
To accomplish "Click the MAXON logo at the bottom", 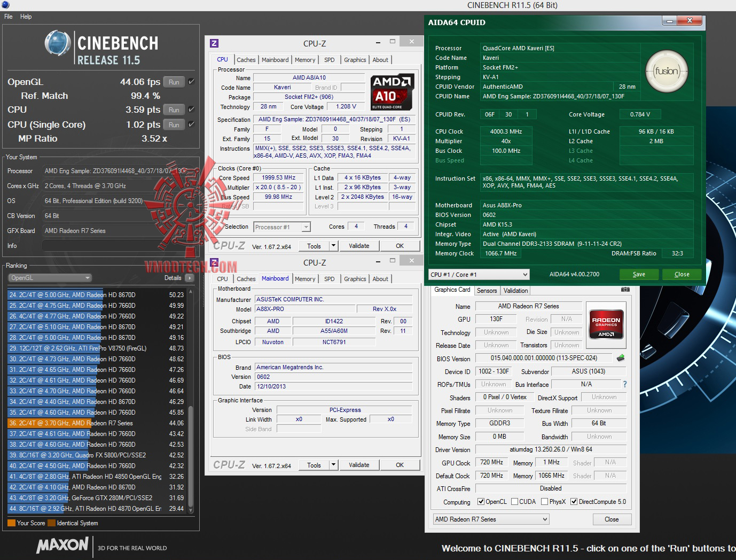I will 62,546.
